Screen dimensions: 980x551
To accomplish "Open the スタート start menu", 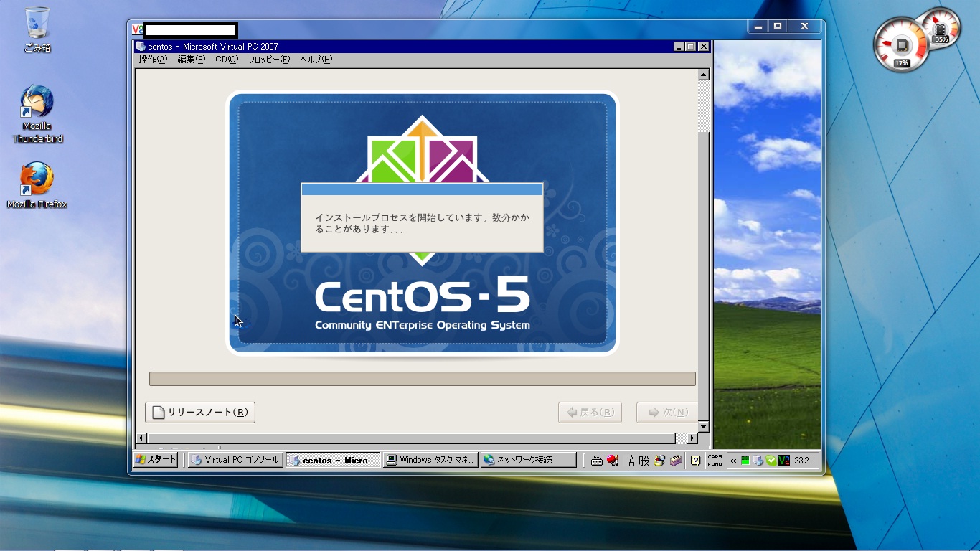I will click(156, 460).
